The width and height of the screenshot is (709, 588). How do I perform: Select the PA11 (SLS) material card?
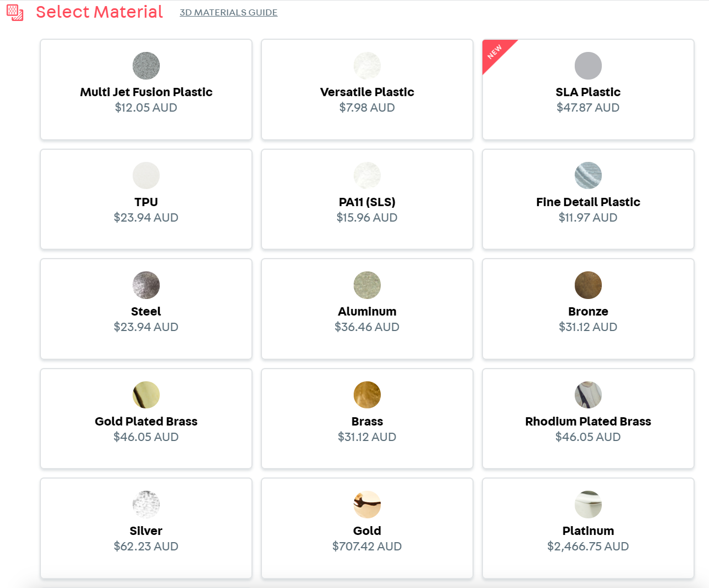[x=366, y=200]
